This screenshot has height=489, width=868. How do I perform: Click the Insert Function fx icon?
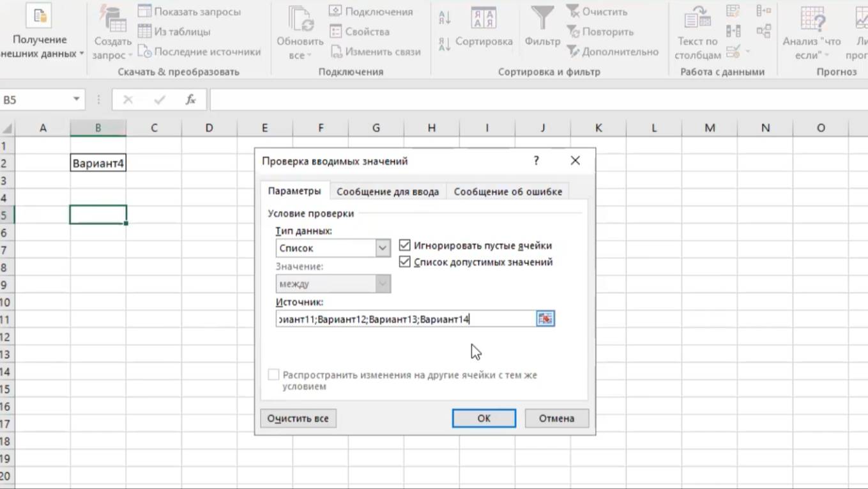190,100
